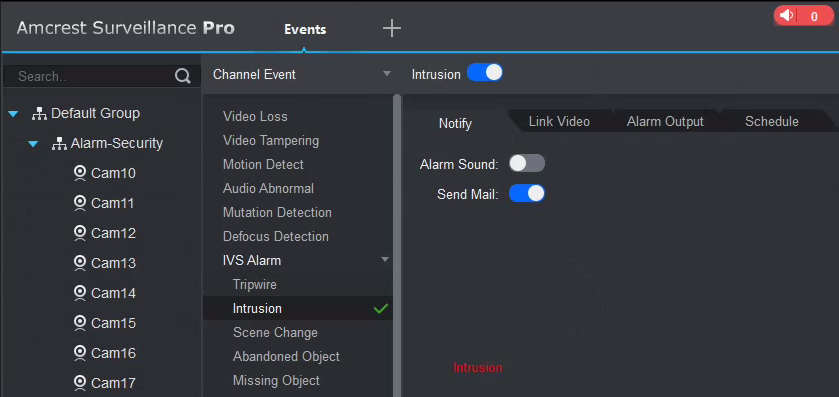Select Motion Detect event
The height and width of the screenshot is (397, 839).
point(263,164)
